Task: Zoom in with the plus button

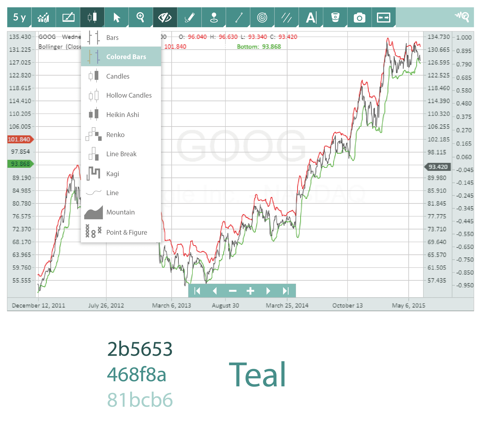Action: tap(250, 291)
